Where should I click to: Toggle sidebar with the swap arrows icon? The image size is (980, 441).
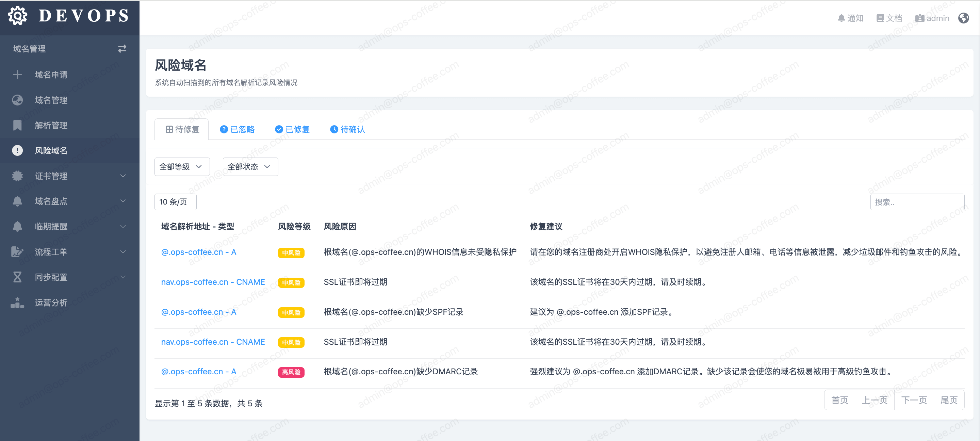(122, 49)
